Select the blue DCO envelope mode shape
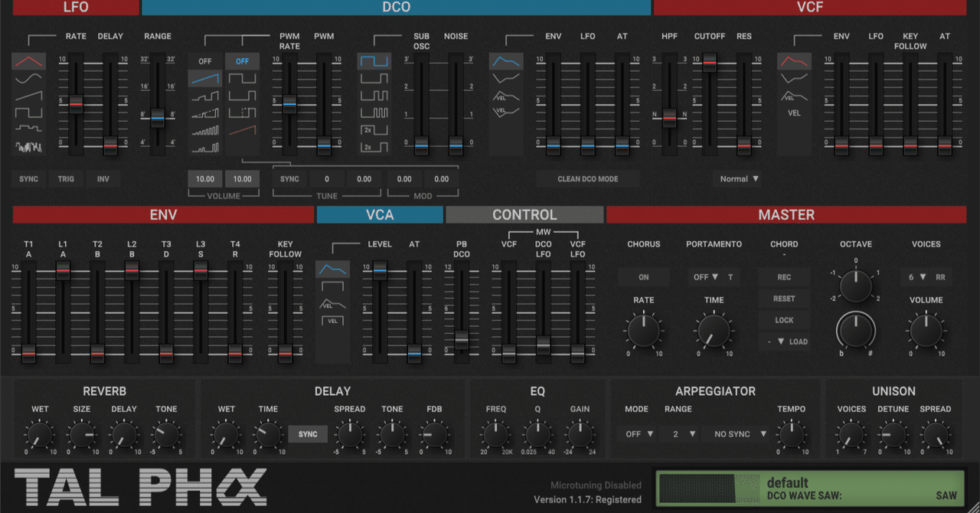Image resolution: width=980 pixels, height=513 pixels. coord(506,61)
